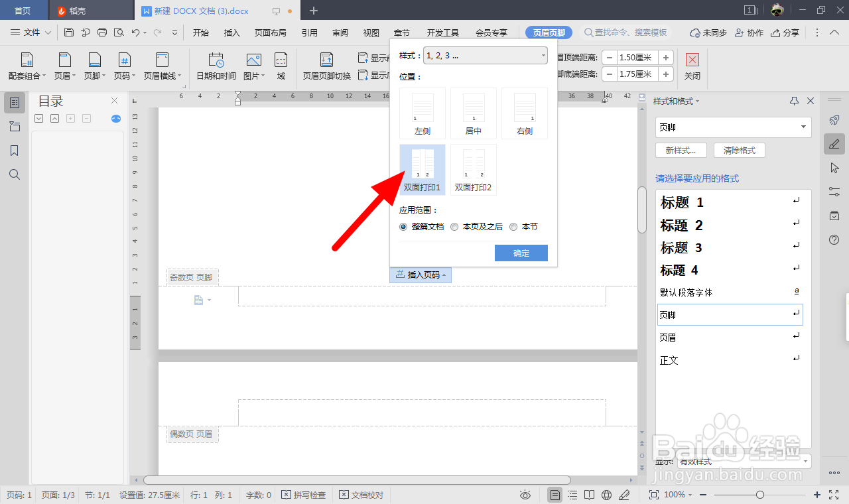This screenshot has width=849, height=504.
Task: Open the 开发工具 ribbon tab
Action: [x=443, y=32]
